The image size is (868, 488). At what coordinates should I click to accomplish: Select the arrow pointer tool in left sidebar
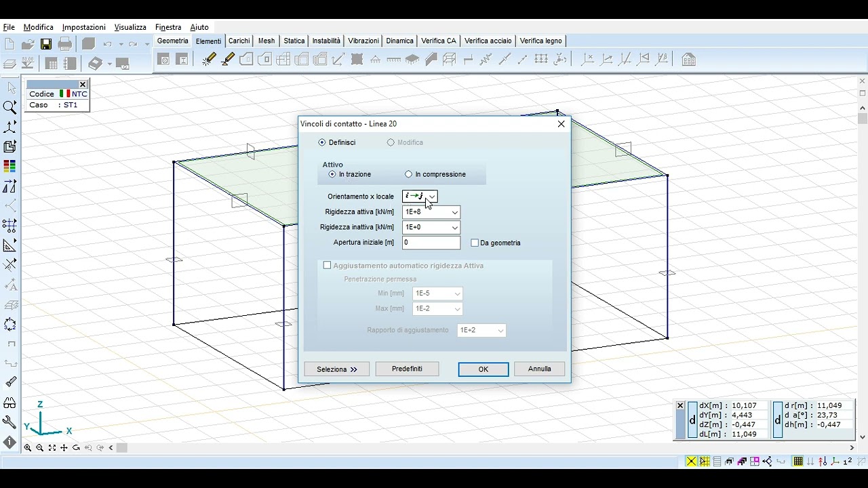(x=10, y=87)
